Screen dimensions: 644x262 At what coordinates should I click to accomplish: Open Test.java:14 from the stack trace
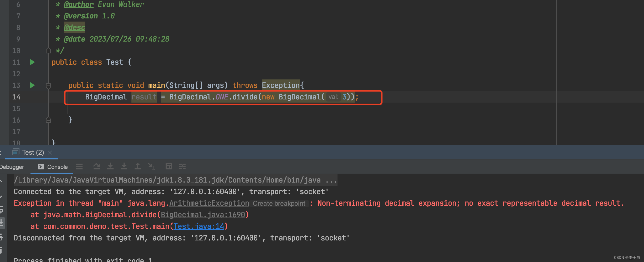click(199, 226)
